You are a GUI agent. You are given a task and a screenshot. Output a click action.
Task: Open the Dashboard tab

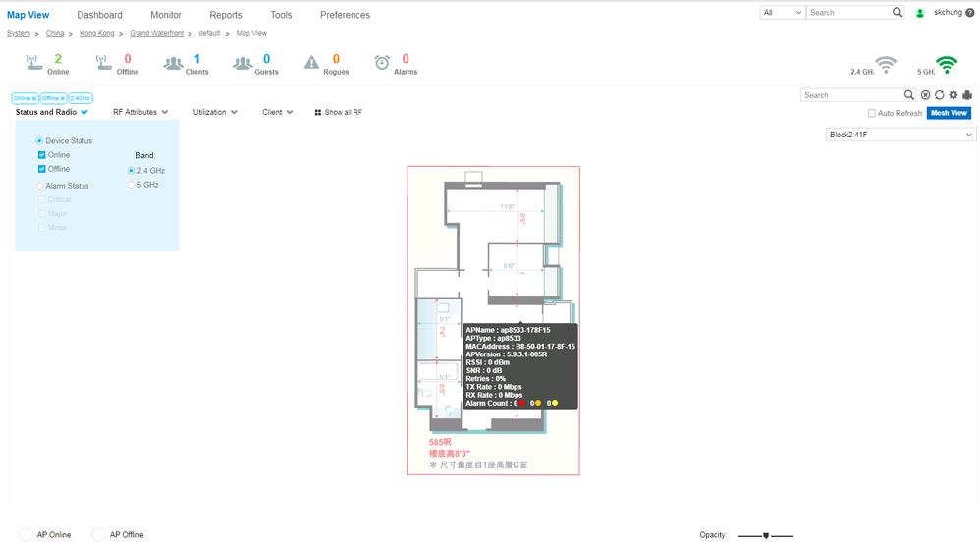(99, 15)
